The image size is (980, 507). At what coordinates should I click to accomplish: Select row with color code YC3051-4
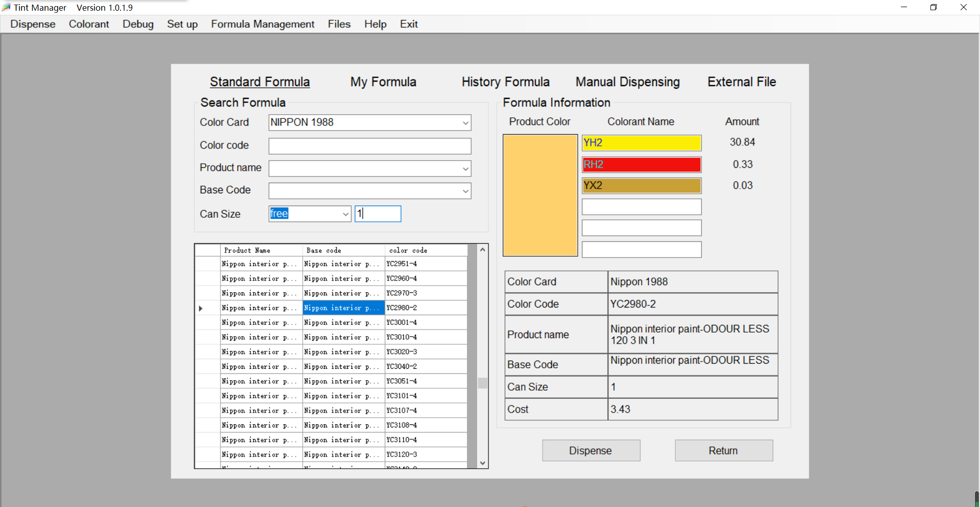(x=331, y=382)
